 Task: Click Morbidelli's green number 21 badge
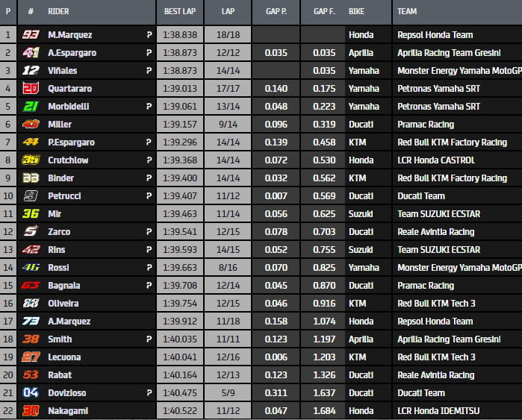point(31,106)
